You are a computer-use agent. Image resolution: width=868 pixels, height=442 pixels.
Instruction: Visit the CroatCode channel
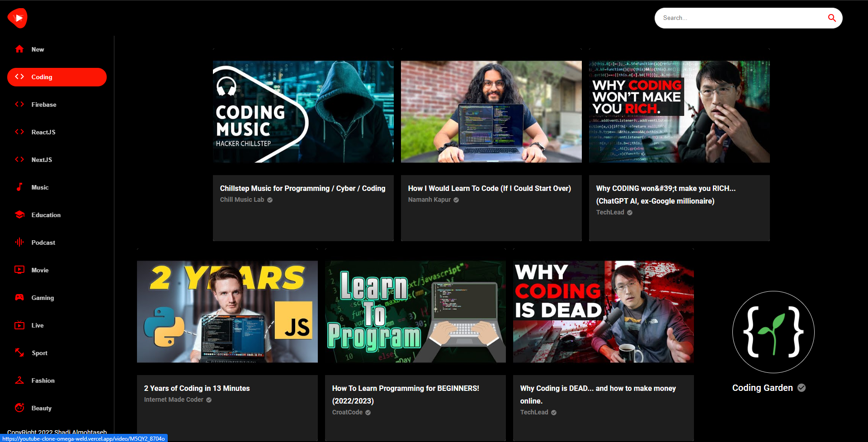[x=347, y=413]
